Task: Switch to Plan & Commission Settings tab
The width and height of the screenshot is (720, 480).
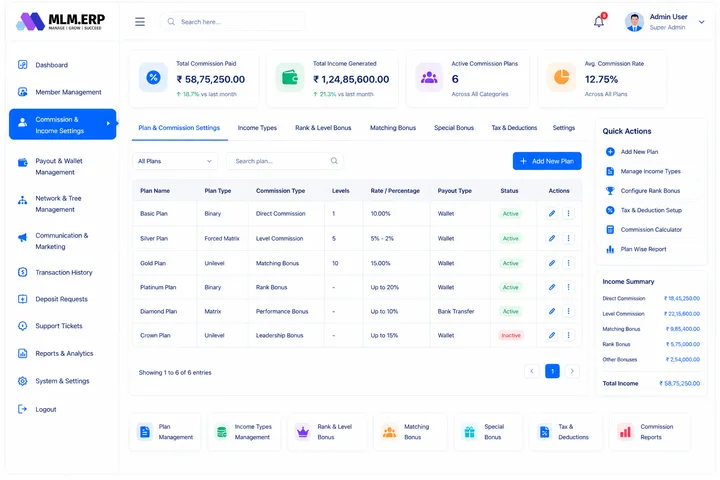Action: [x=179, y=128]
